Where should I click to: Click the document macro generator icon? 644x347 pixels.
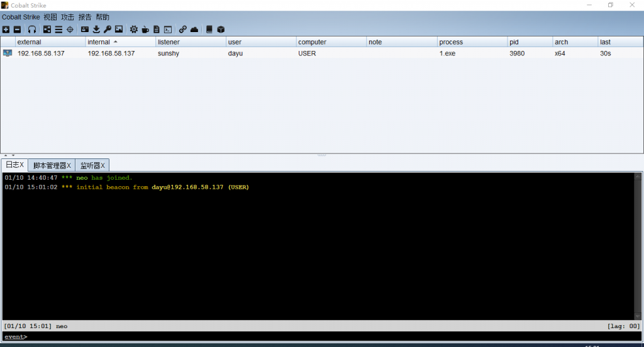pyautogui.click(x=157, y=30)
